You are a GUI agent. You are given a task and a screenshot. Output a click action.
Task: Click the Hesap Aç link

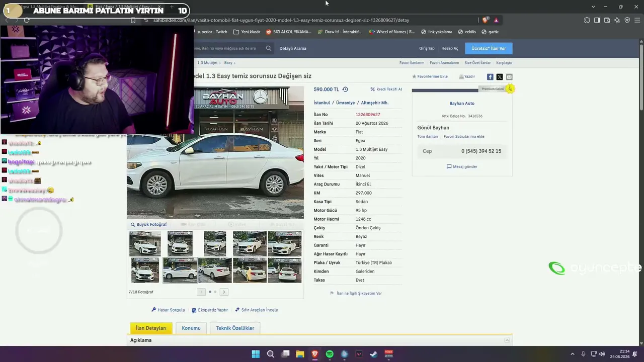pos(450,48)
